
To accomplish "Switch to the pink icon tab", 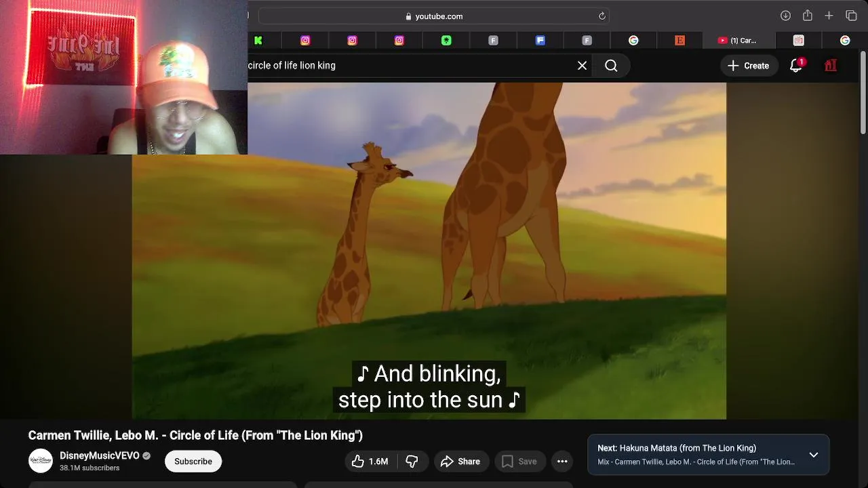I will click(798, 41).
